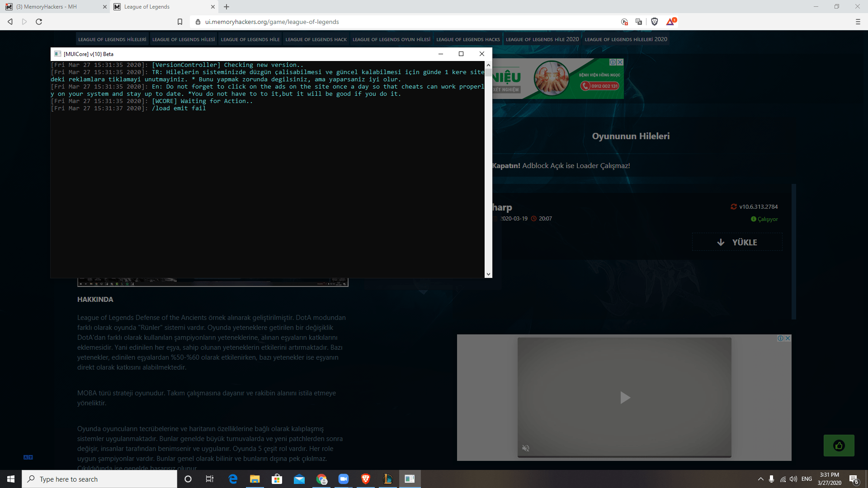Click the LEAGUE OF LEGENDS HACK tag
The image size is (868, 488).
[x=316, y=39]
